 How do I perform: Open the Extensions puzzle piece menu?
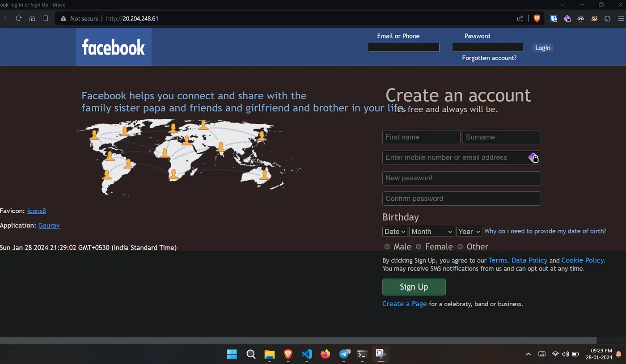tap(607, 18)
